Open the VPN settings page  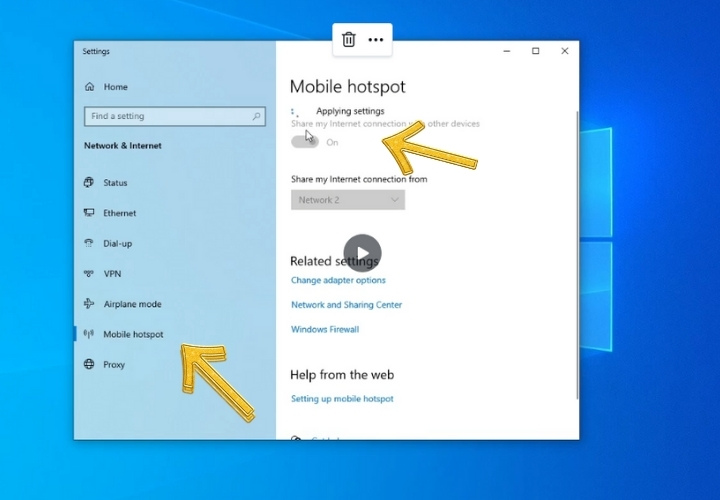point(112,274)
